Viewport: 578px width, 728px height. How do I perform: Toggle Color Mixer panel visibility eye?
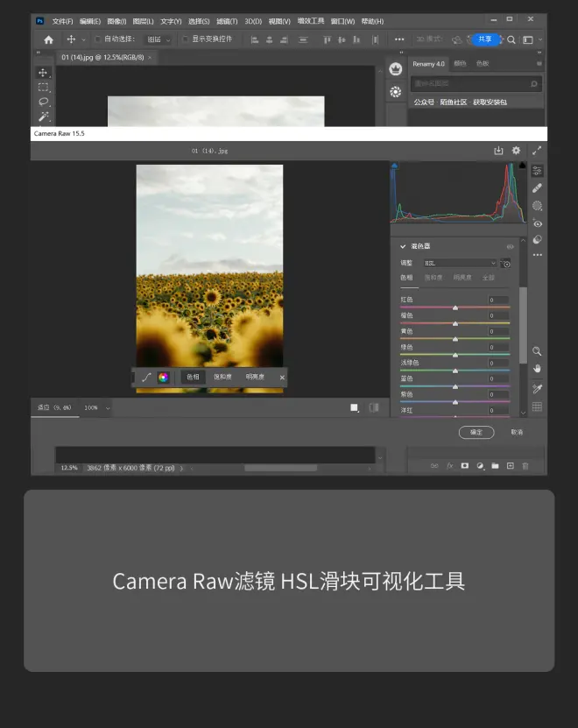pos(510,246)
